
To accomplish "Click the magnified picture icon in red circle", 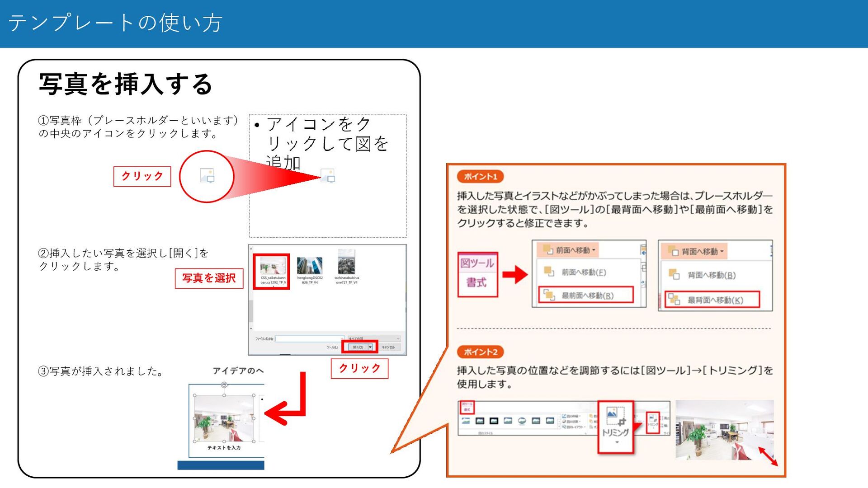I will tap(207, 176).
